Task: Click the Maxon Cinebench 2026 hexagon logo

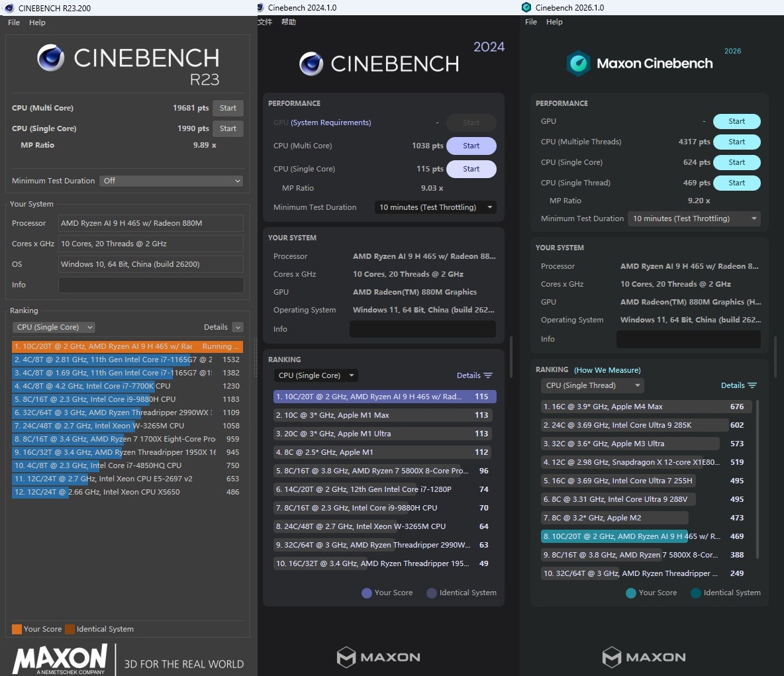Action: coord(579,63)
